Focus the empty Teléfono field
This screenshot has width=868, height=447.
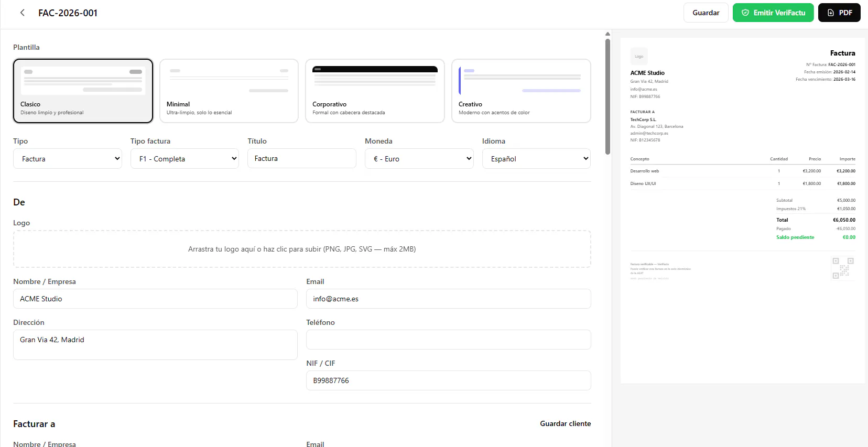click(x=449, y=340)
